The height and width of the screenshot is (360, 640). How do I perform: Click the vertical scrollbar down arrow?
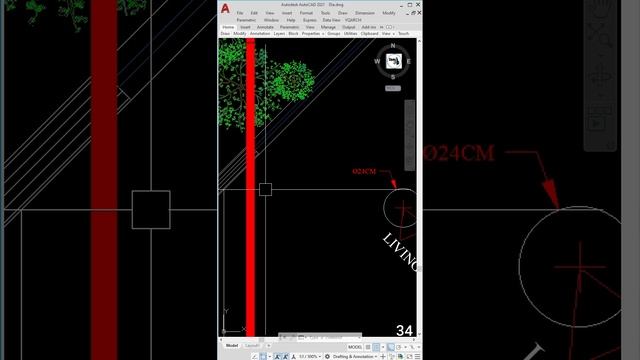pos(419,334)
